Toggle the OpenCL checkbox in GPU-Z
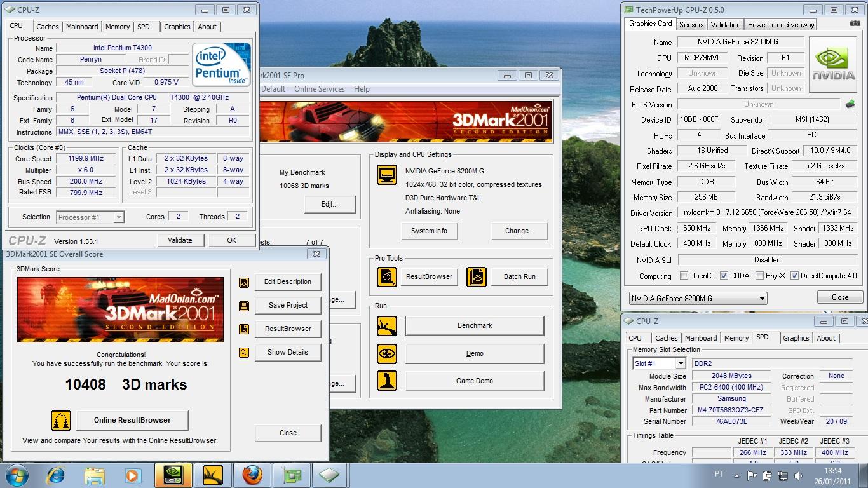The image size is (868, 488). coord(684,276)
